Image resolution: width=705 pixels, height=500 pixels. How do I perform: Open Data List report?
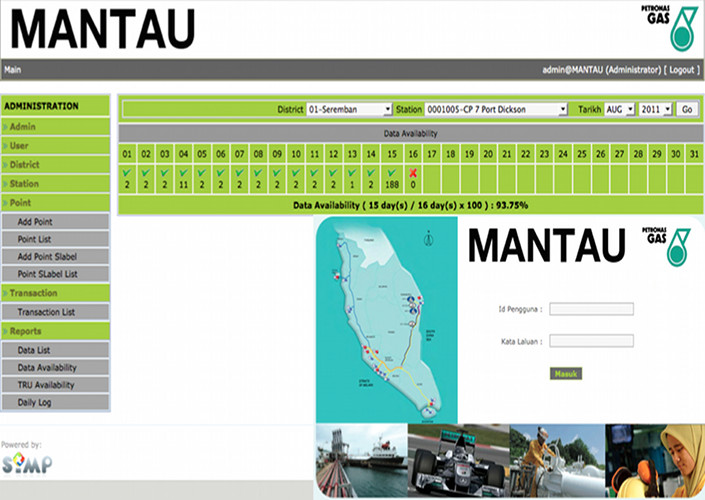click(x=55, y=350)
